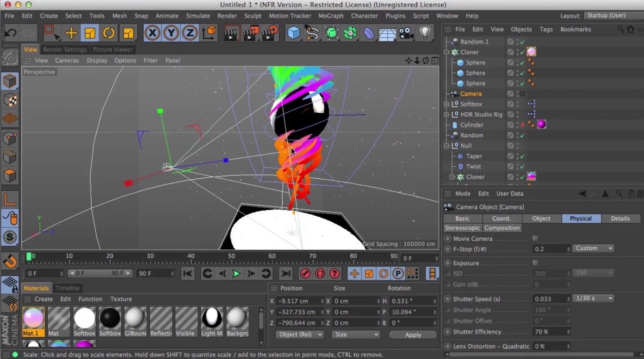644x359 pixels.
Task: Open Stereoscopic tab button
Action: pos(463,228)
